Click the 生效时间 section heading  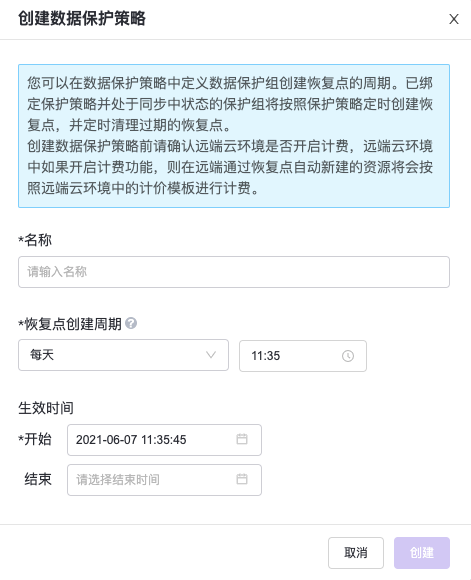(46, 408)
